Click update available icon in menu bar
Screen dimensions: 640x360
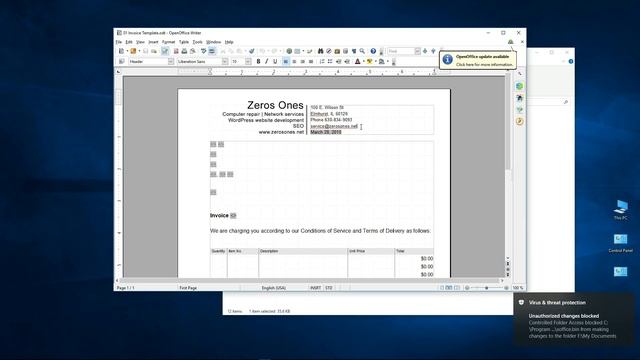point(510,42)
